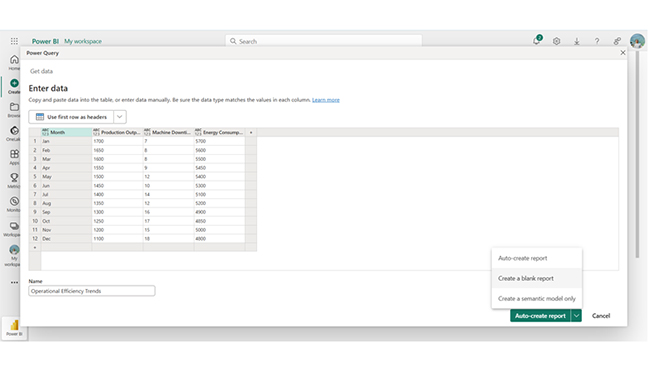Click the share feedback icon in header

[617, 41]
